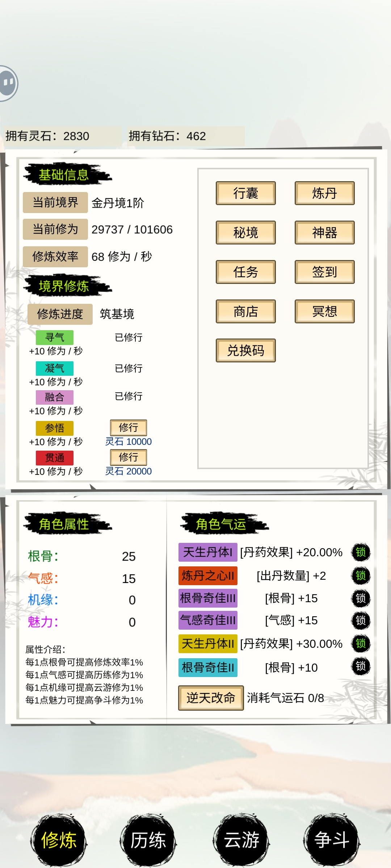Open the 兑换码 redeem code dialog
Screen dimensions: 391x868
click(x=246, y=350)
